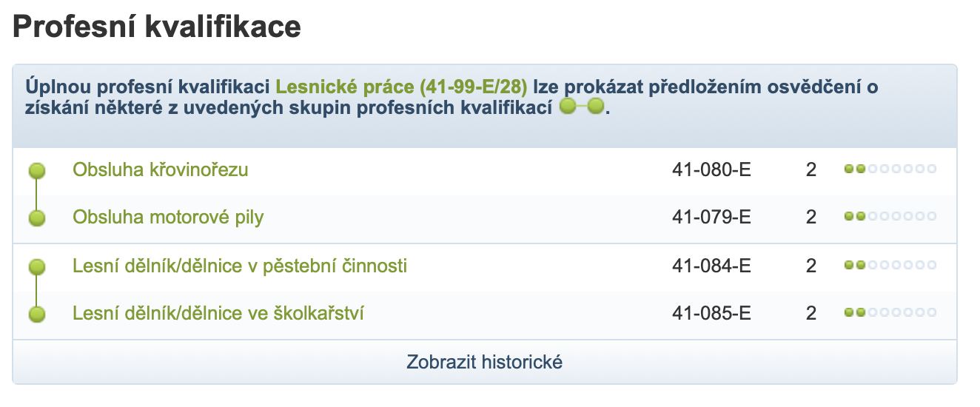The image size is (980, 407).
Task: Click green bullet beside Obsluha křovinořezu
Action: [37, 171]
